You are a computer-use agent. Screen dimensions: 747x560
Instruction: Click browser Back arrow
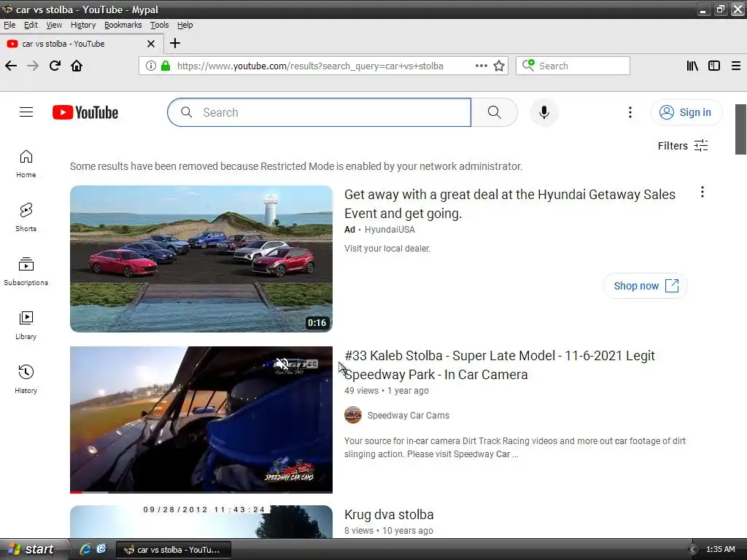pos(11,66)
